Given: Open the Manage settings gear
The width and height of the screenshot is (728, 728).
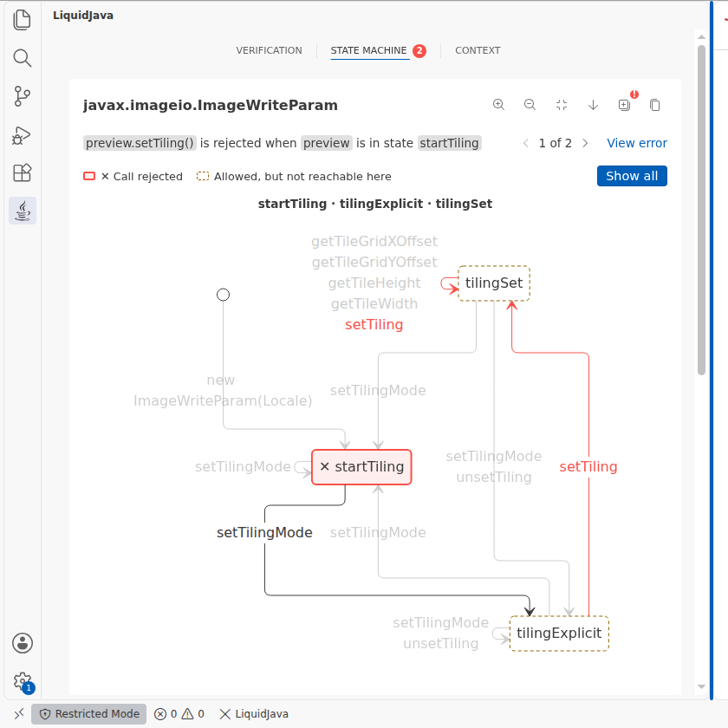Looking at the screenshot, I should point(23,681).
